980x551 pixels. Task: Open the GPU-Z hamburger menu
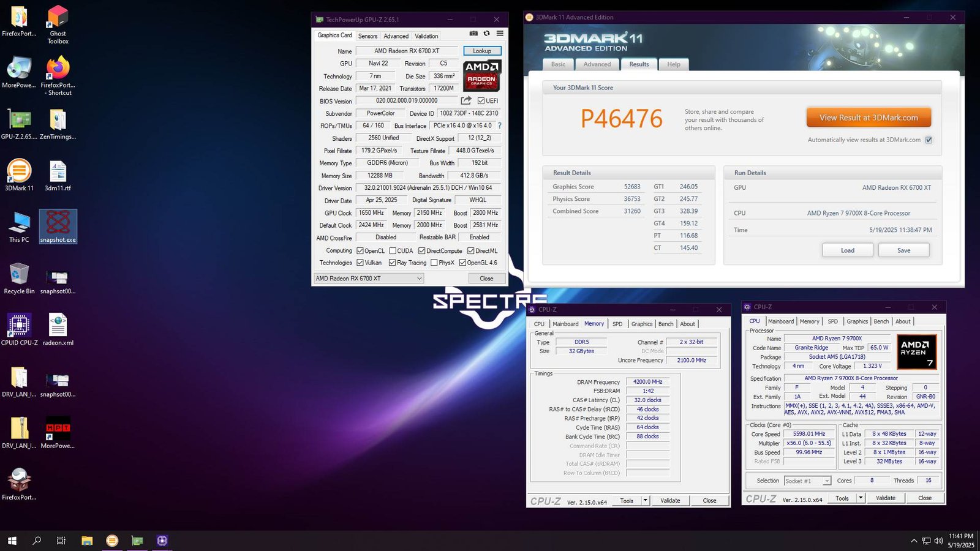pyautogui.click(x=500, y=34)
